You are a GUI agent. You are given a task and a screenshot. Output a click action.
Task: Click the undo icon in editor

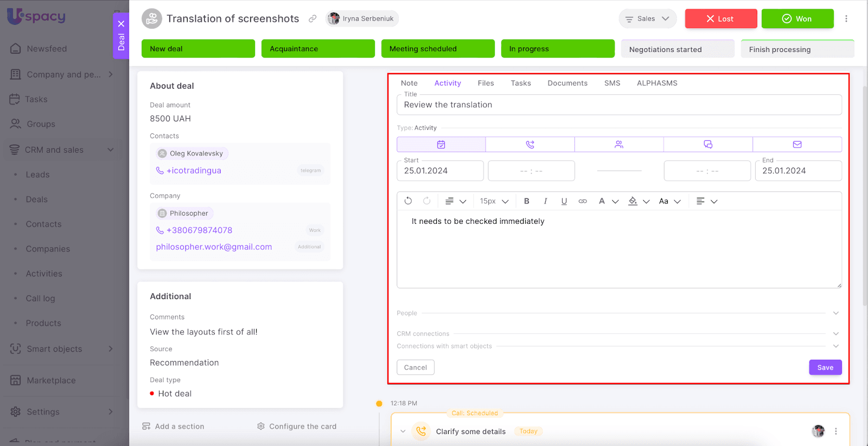point(408,201)
